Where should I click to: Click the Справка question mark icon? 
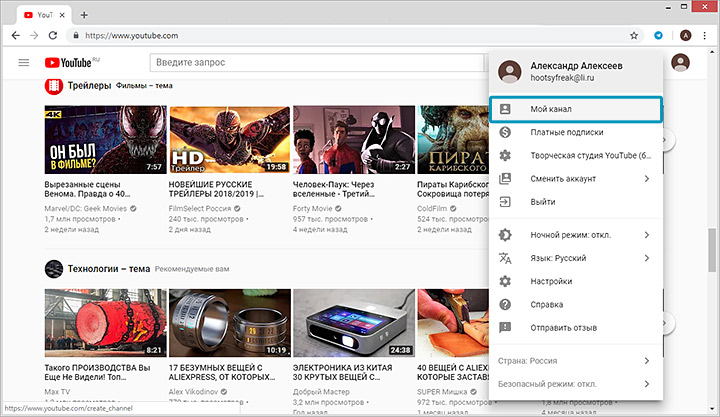pos(505,304)
